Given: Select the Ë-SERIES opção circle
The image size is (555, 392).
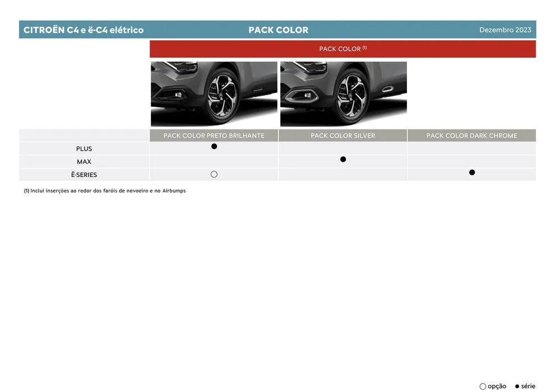Looking at the screenshot, I should pyautogui.click(x=214, y=174).
